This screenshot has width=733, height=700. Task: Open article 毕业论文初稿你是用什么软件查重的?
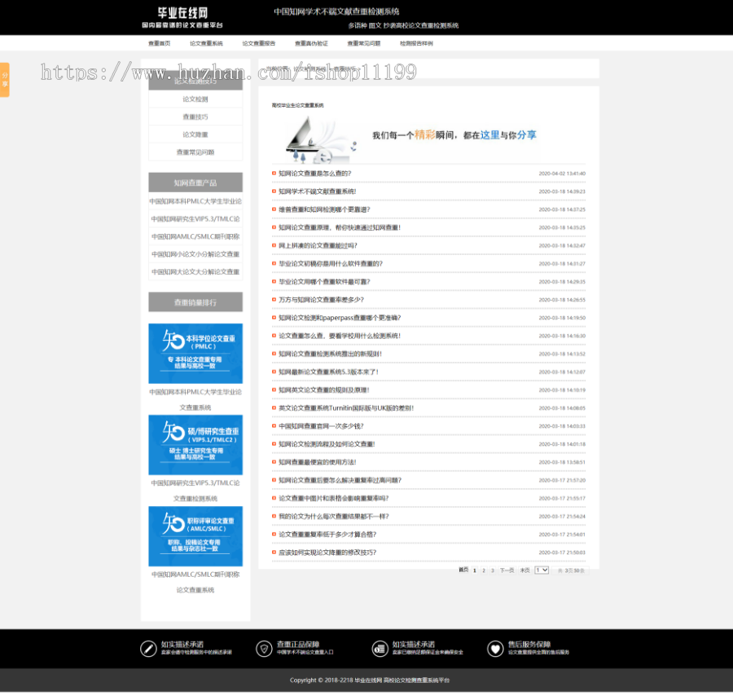(x=331, y=264)
